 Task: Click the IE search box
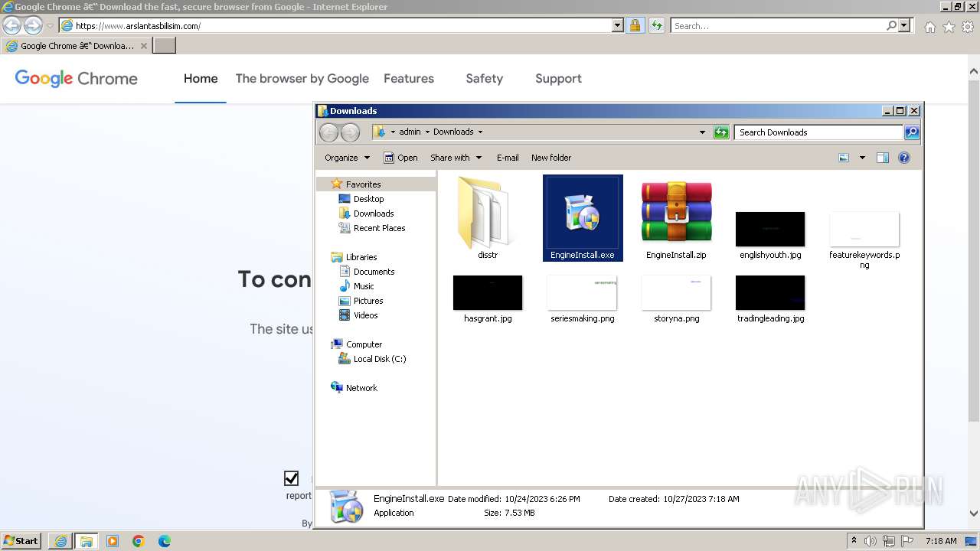777,26
